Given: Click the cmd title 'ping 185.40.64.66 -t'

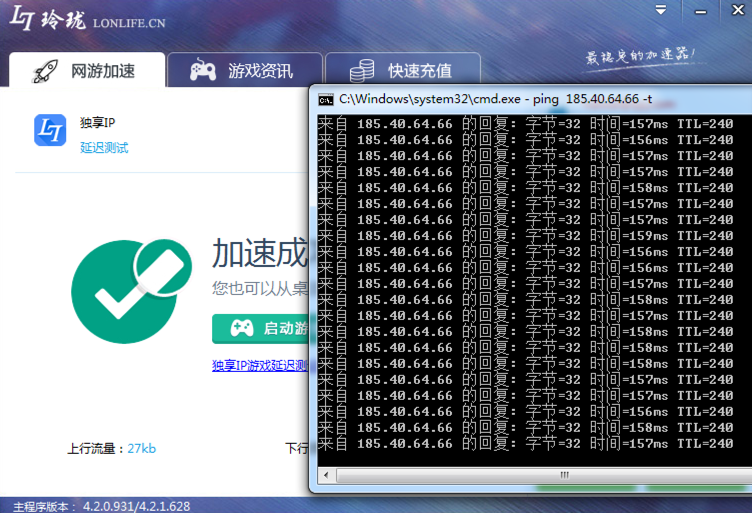Looking at the screenshot, I should tap(592, 99).
